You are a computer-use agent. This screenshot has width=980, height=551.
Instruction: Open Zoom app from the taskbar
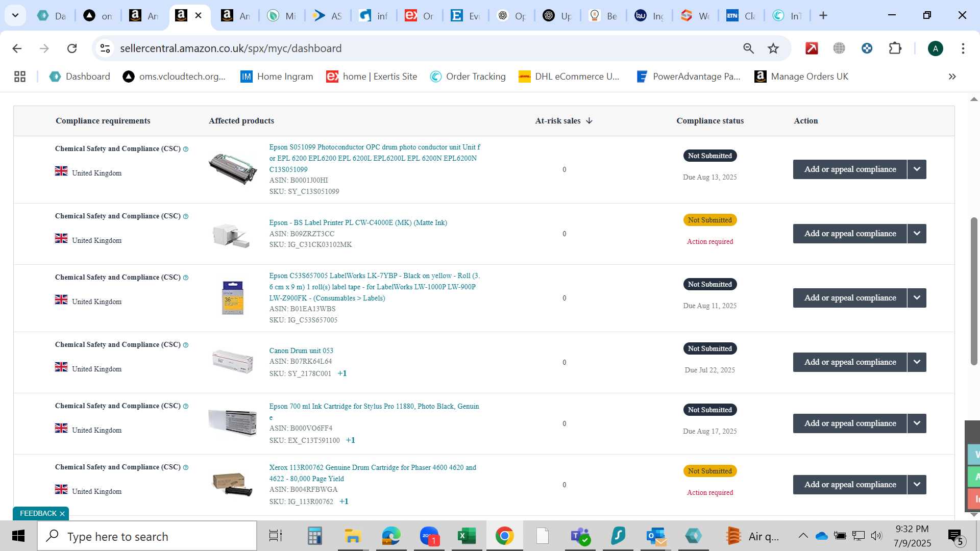(x=429, y=536)
